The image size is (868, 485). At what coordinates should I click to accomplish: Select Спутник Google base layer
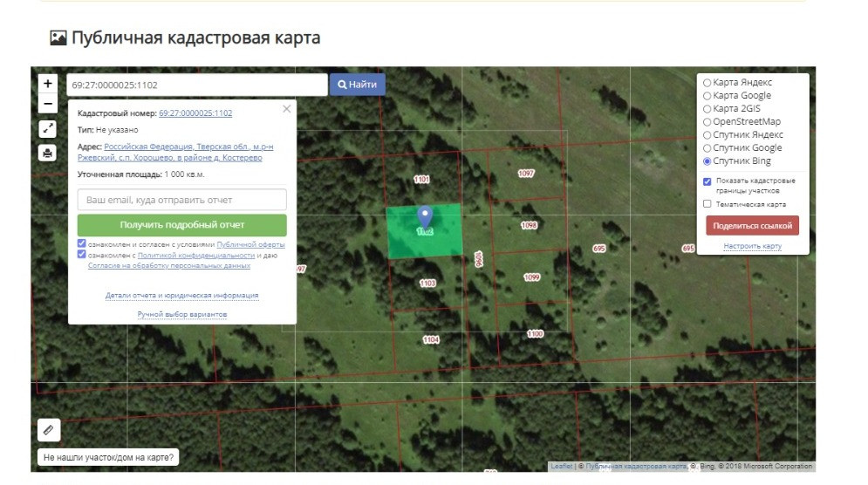click(707, 148)
